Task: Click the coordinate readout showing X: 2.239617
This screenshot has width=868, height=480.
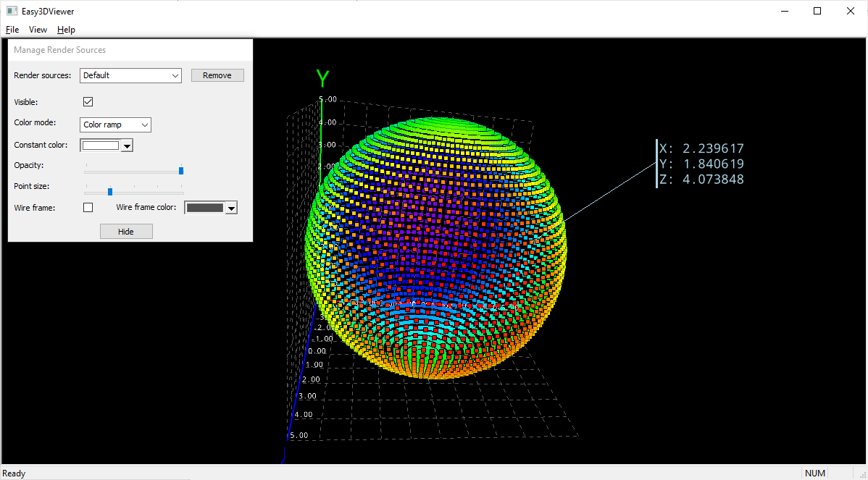Action: (702, 148)
